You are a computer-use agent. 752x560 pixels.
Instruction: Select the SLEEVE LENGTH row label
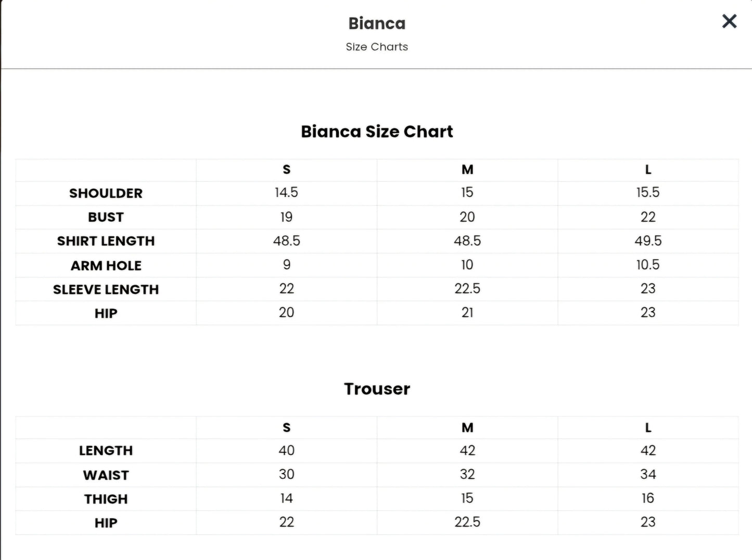[106, 289]
